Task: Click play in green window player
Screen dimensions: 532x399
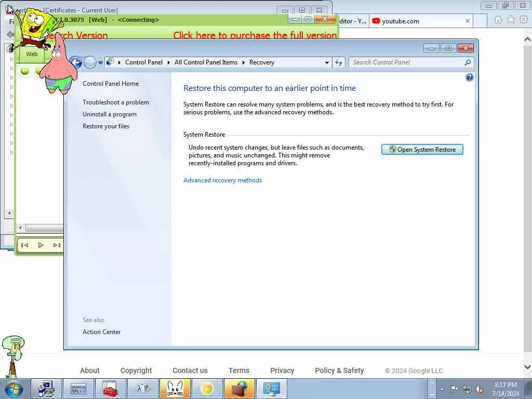Action: click(x=41, y=245)
